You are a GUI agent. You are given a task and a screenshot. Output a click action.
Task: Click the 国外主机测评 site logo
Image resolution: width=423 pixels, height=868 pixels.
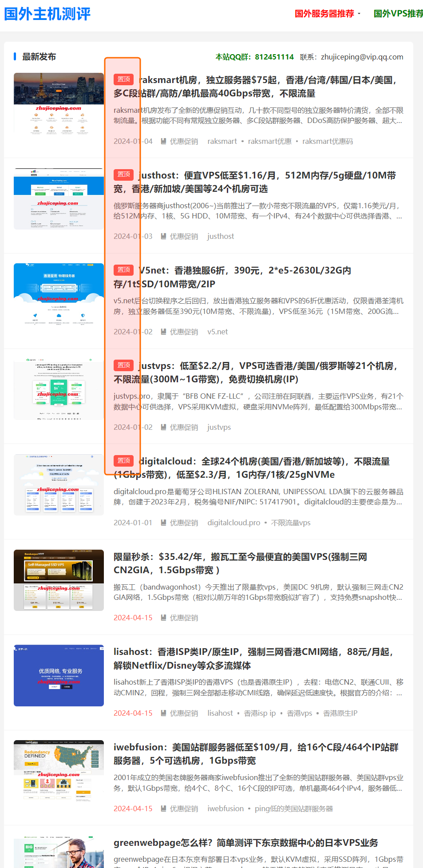tap(47, 14)
